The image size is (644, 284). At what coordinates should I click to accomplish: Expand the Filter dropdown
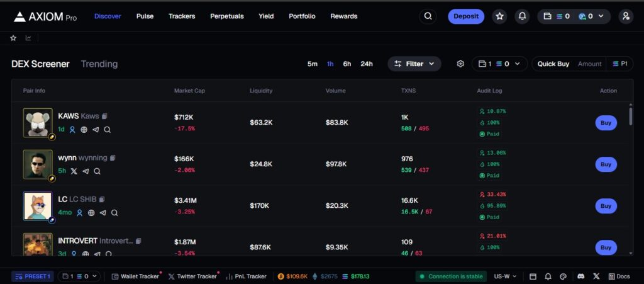[414, 64]
